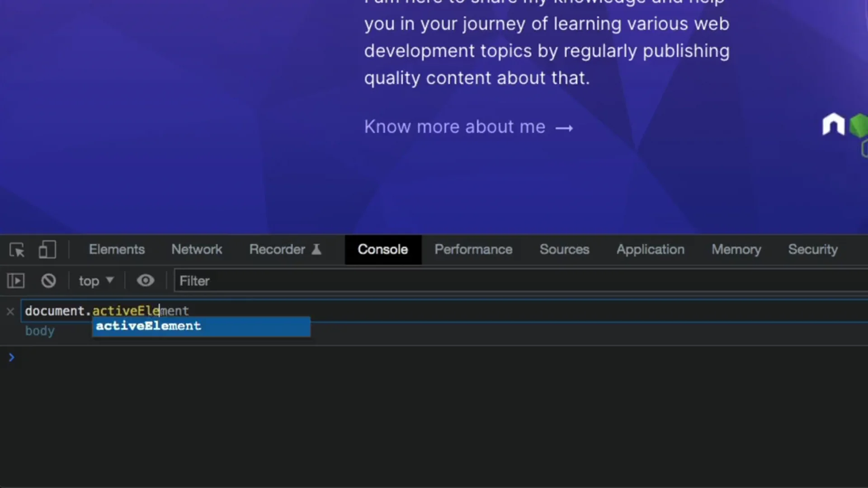This screenshot has width=868, height=488.
Task: Clear the console messages
Action: pos(48,281)
